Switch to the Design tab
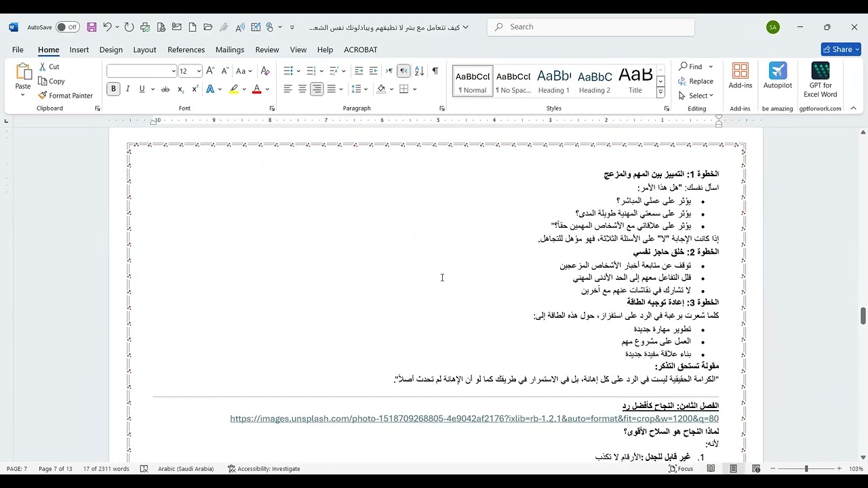Viewport: 868px width, 488px height. coord(111,49)
